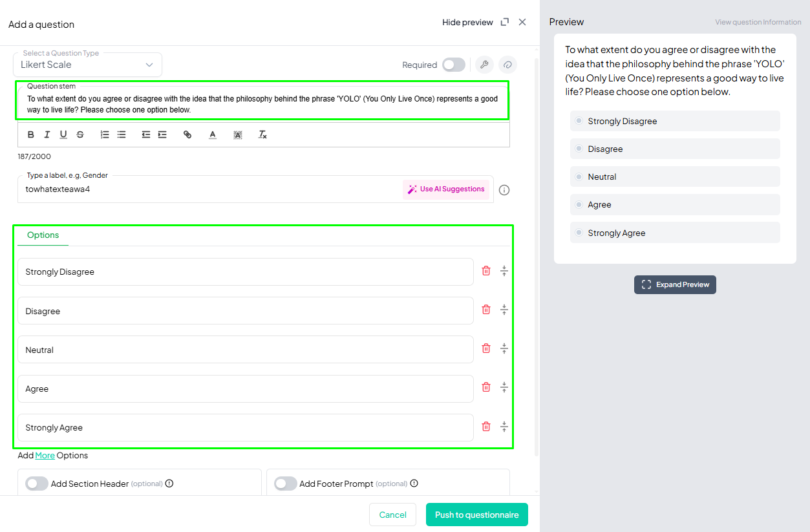
Task: Click the info icon beside Add Section Header
Action: (169, 484)
